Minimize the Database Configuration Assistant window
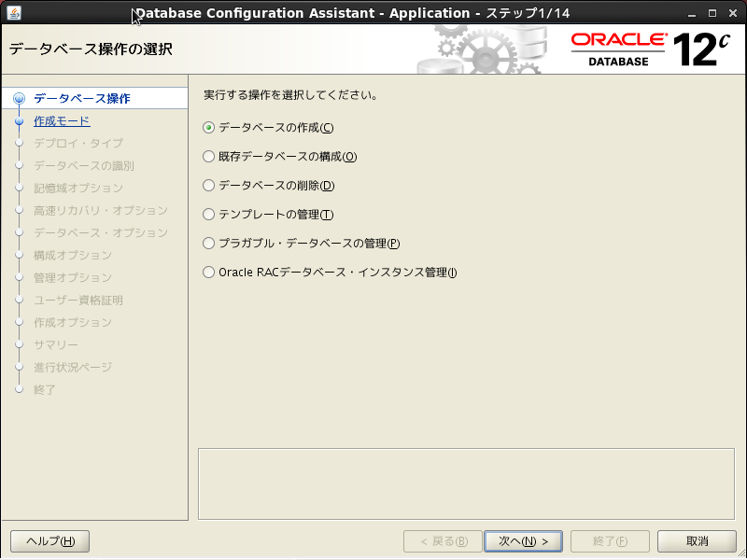 (x=692, y=13)
